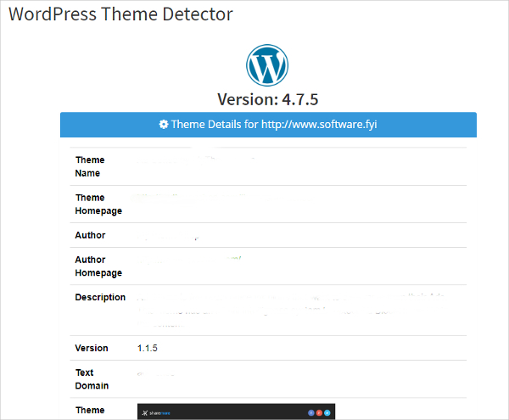Select the Version row label
Screen dimensions: 509x420
(x=92, y=348)
